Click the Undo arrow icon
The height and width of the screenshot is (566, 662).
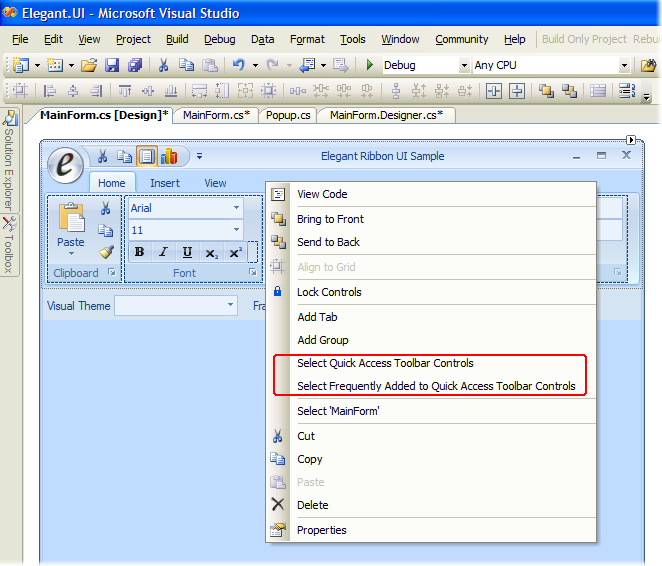[239, 65]
